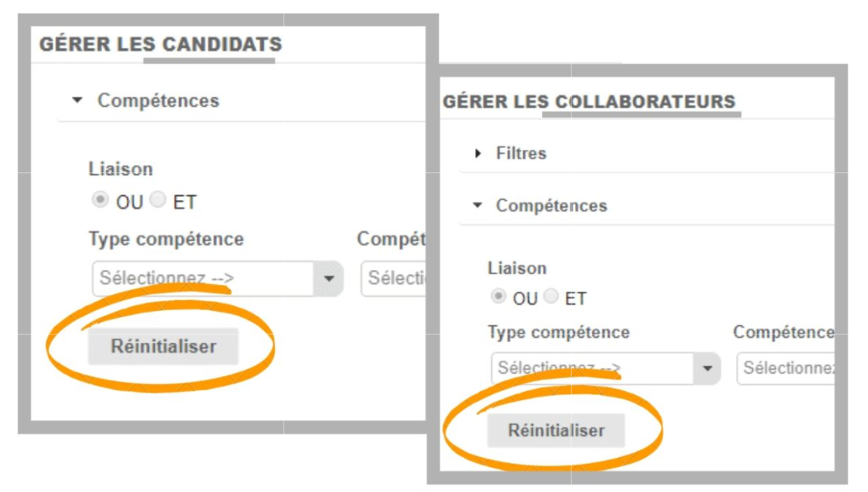868x492 pixels.
Task: Choose OU liaison radio in Collaborateurs panel
Action: (x=498, y=297)
